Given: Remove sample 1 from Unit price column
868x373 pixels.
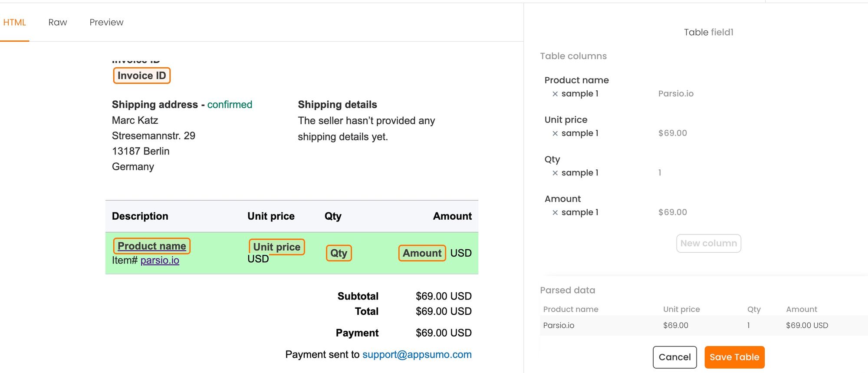Looking at the screenshot, I should point(555,133).
